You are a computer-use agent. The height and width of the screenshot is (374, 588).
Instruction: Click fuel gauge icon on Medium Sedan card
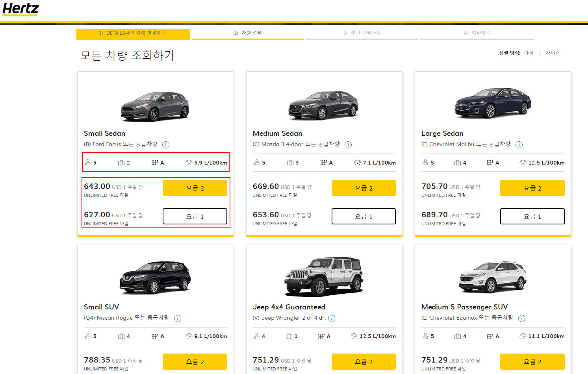click(x=358, y=163)
